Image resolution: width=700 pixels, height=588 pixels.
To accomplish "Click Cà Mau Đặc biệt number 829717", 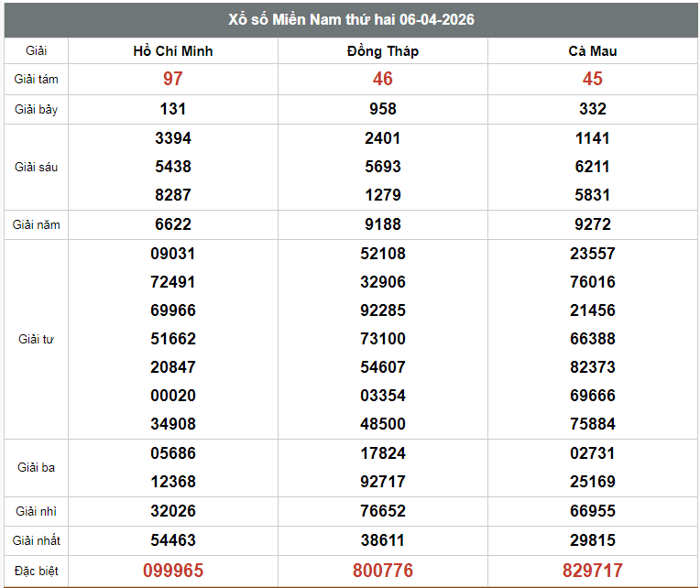I will coord(593,571).
